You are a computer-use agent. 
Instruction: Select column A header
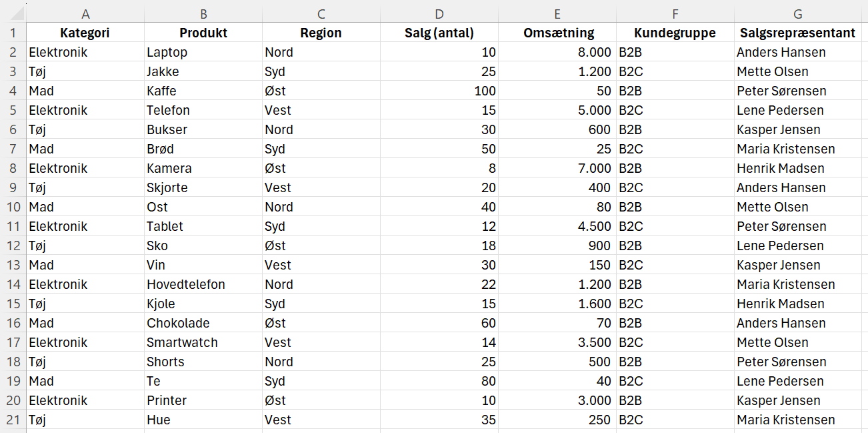[x=85, y=14]
